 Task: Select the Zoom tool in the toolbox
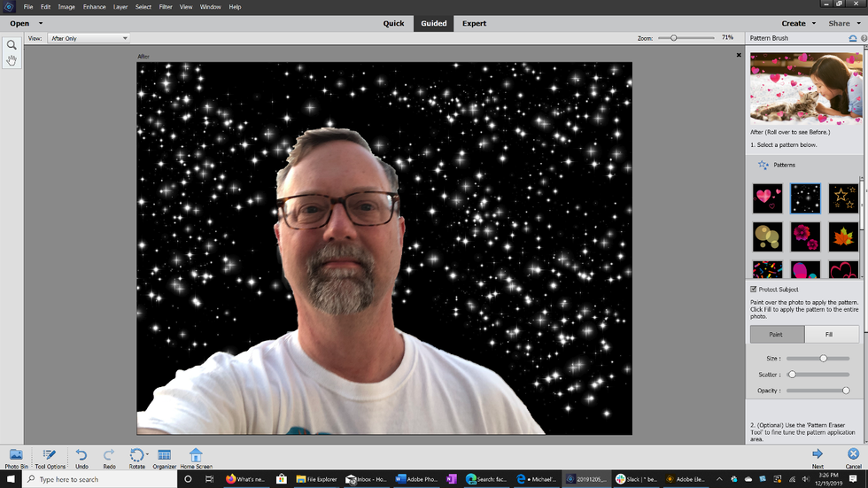coord(12,45)
